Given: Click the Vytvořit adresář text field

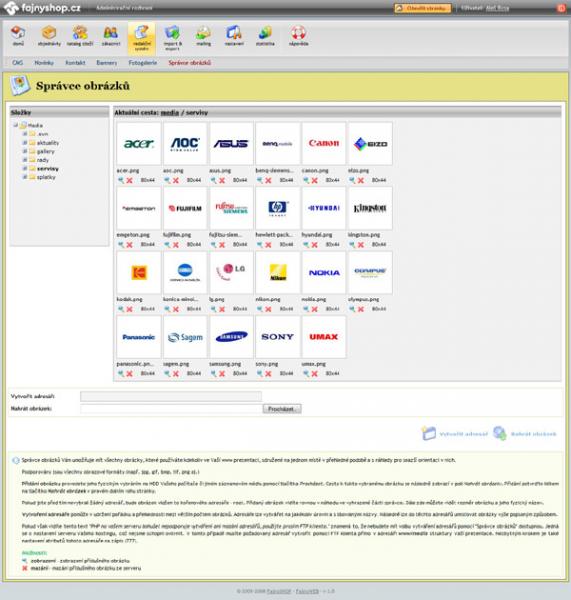Looking at the screenshot, I should point(171,396).
